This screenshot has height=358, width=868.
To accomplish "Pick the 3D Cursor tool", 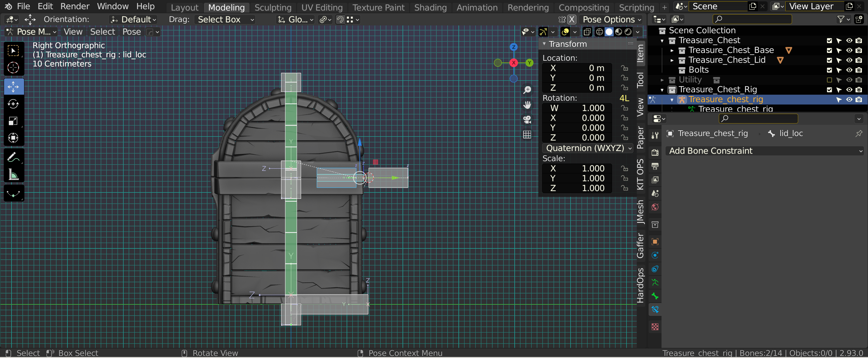I will click(x=13, y=68).
